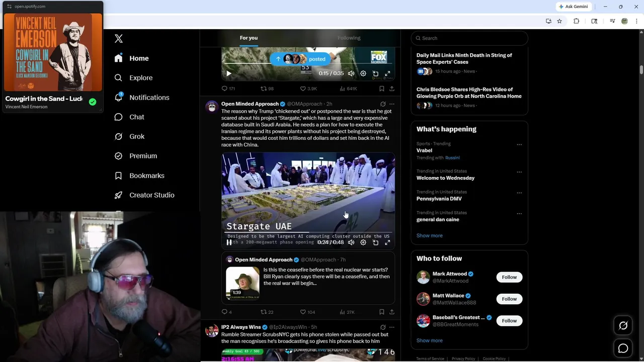Open Chrome extensions puzzle icon
Viewport: 644px width, 362px height.
click(577, 21)
